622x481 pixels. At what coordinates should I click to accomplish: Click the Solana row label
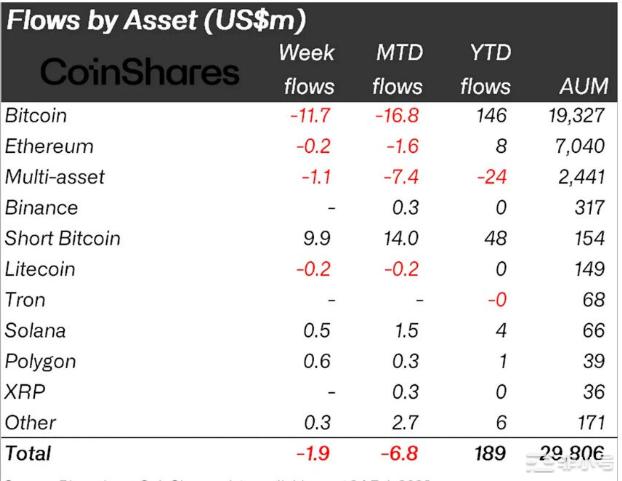[x=35, y=331]
